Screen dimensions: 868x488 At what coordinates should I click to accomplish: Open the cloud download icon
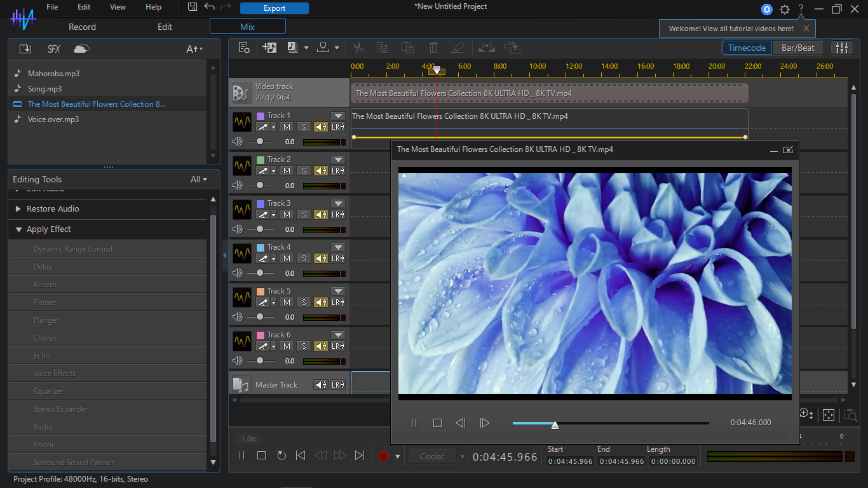pyautogui.click(x=81, y=49)
